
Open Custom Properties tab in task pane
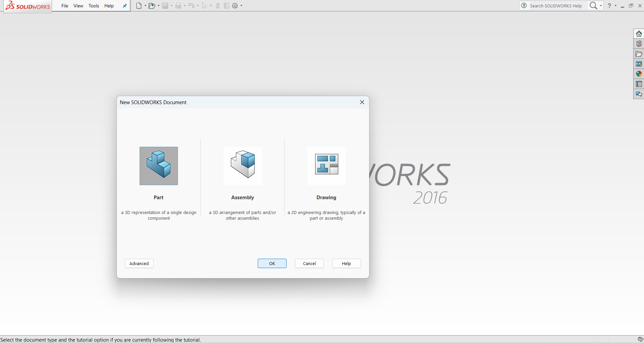639,84
